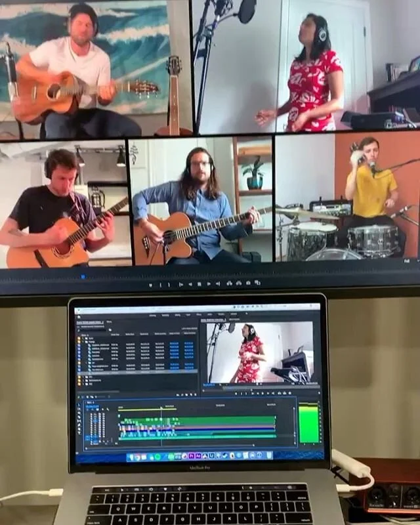Click the New Item icon in the Project panel

(191, 395)
